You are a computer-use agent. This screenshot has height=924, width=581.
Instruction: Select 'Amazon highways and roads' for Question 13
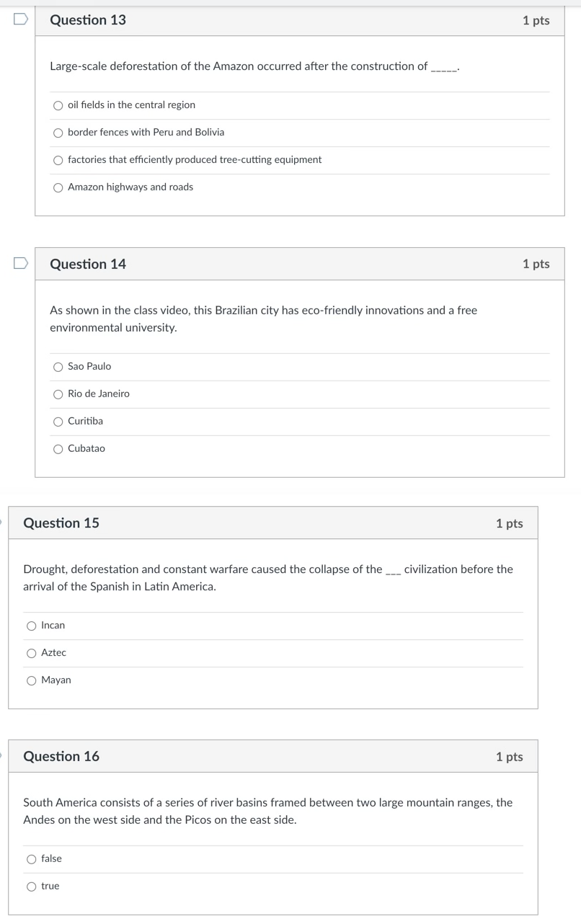click(x=58, y=187)
